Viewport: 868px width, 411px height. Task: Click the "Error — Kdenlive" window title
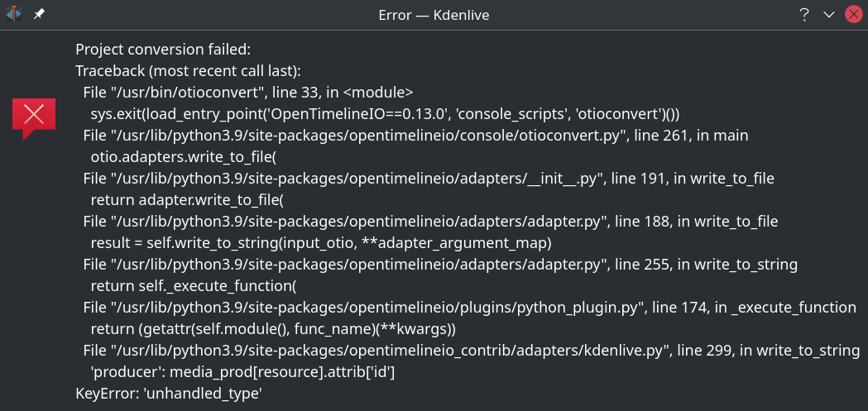click(434, 14)
